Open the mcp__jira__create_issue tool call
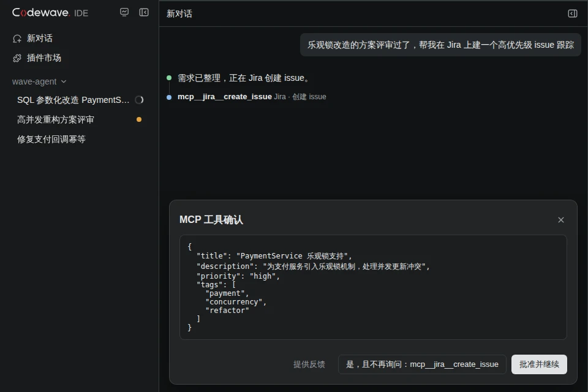 coord(225,97)
